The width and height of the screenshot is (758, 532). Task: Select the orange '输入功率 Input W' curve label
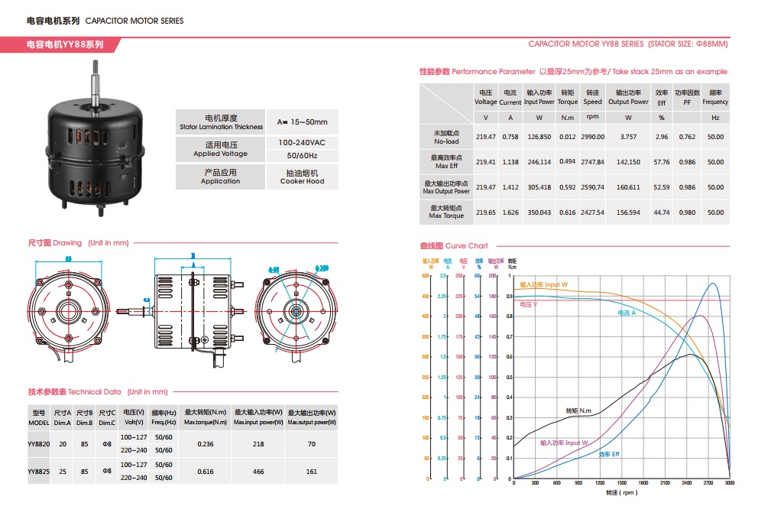544,284
